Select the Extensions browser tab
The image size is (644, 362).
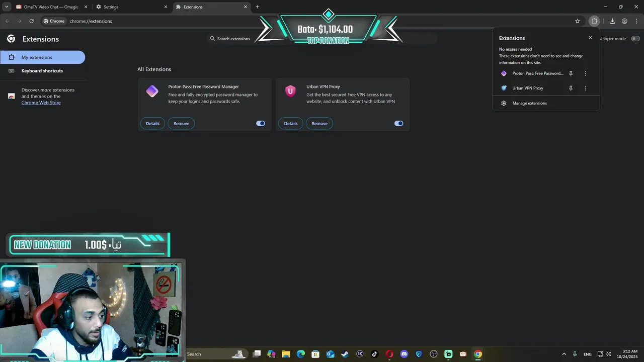coord(211,7)
